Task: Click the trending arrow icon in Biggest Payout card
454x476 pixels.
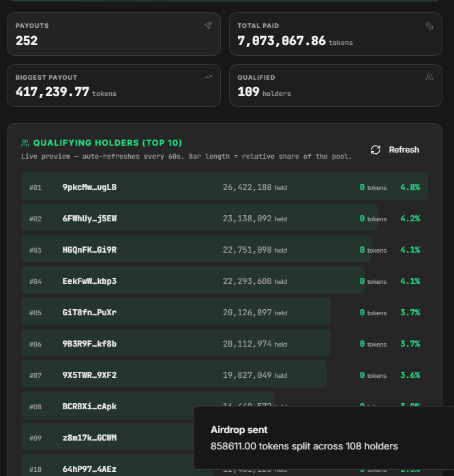Action: [208, 77]
